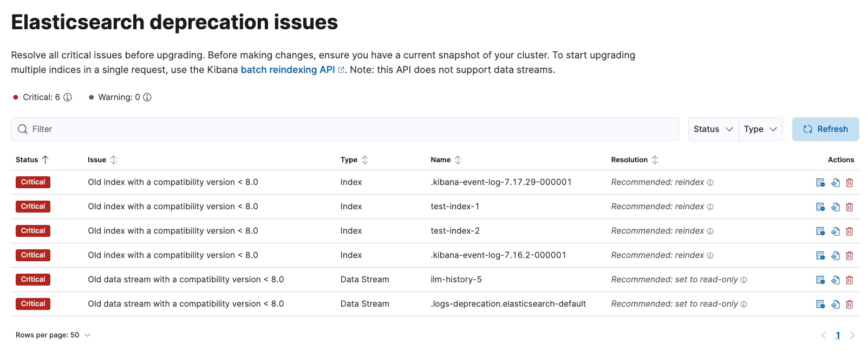The image size is (868, 351).
Task: Click read-only icon for .logs-deprecation.elasticsearch-default row
Action: tap(835, 304)
